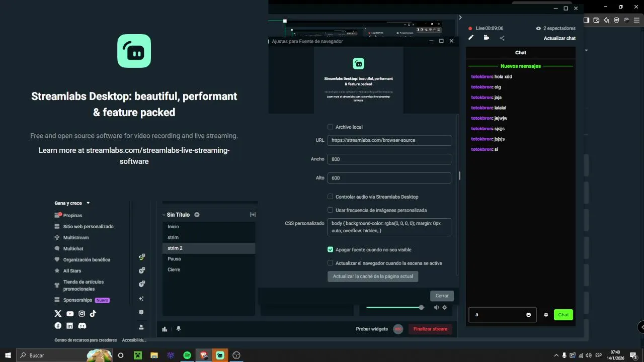The width and height of the screenshot is (644, 362).
Task: Click the Windows Start button
Action: coord(8,355)
